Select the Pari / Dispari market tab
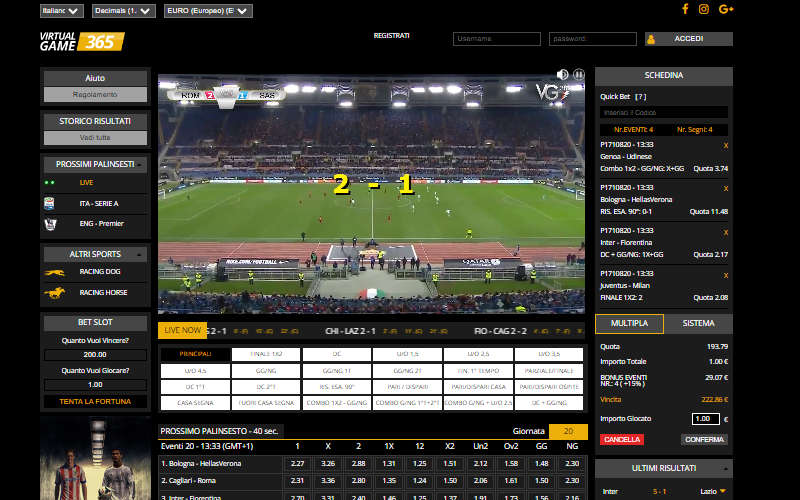Image resolution: width=800 pixels, height=500 pixels. tap(408, 387)
